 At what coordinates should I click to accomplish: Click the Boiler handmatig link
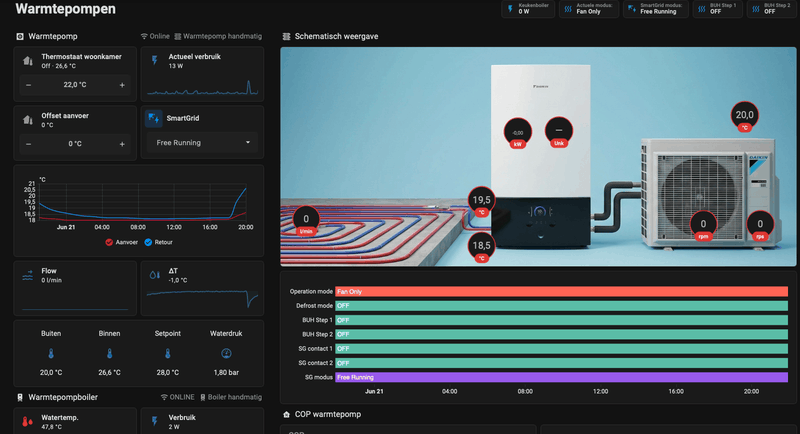[x=231, y=397]
